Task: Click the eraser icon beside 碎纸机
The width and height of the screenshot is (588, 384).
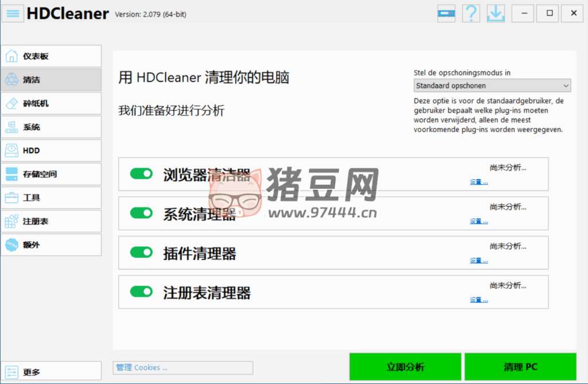Action: (x=11, y=103)
